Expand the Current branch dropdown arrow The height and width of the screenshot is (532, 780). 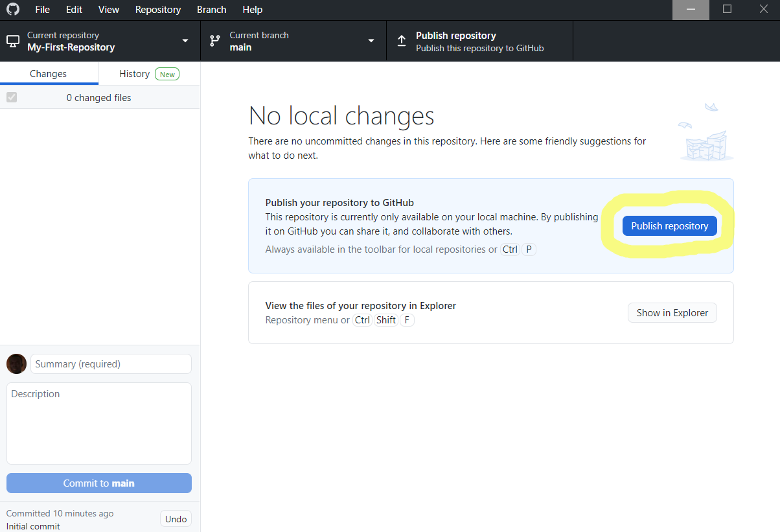pyautogui.click(x=371, y=41)
